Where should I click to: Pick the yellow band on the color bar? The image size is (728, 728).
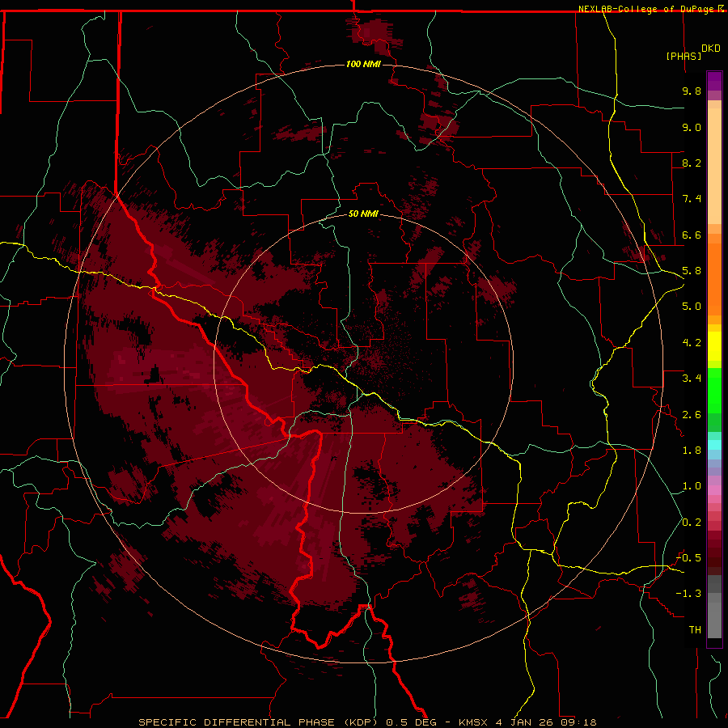pyautogui.click(x=714, y=346)
